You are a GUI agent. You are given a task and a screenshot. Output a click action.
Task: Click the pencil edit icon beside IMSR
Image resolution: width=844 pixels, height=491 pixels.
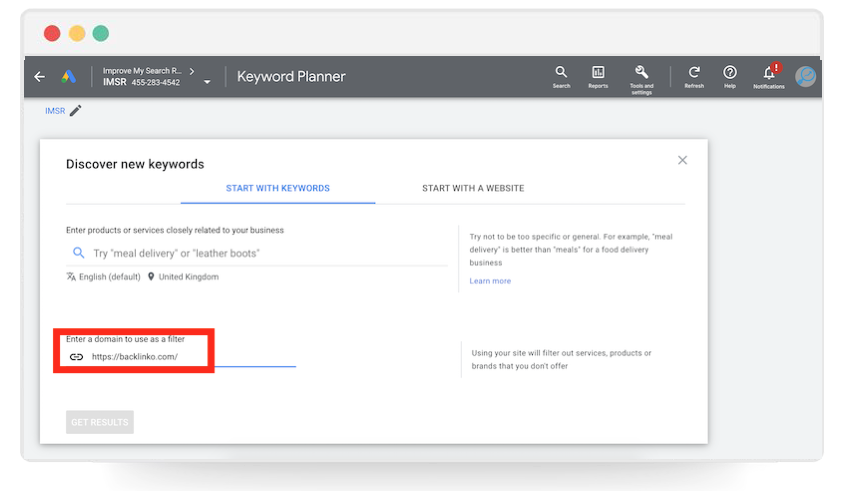(x=76, y=111)
